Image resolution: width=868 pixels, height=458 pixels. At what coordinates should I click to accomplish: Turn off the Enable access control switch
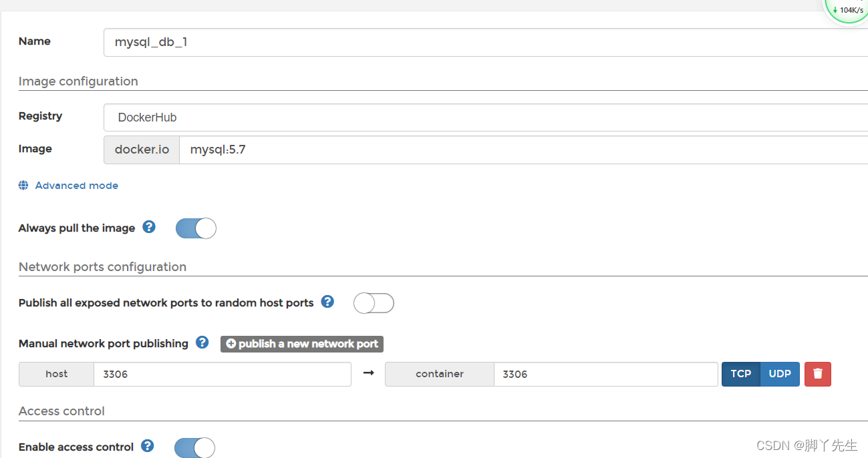click(x=194, y=447)
